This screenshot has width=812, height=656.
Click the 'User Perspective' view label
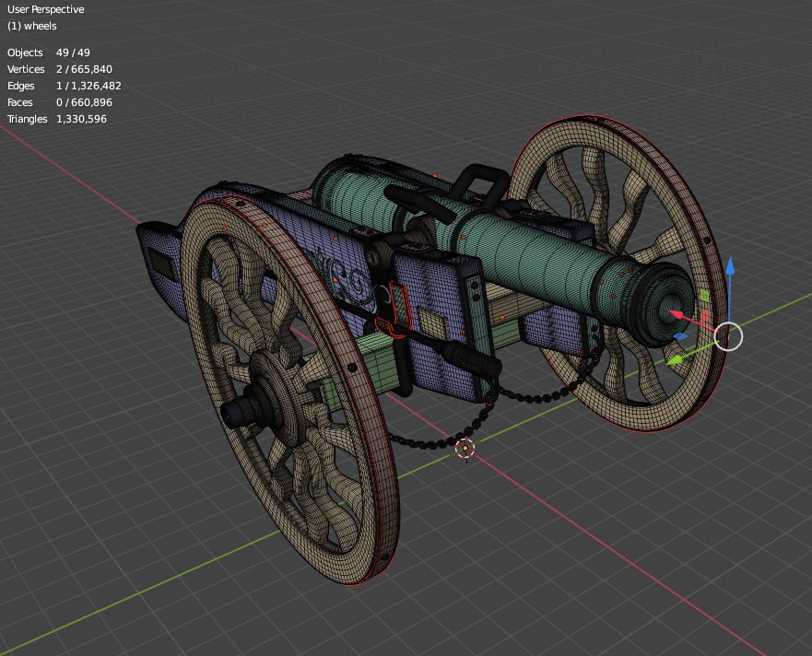tap(45, 9)
